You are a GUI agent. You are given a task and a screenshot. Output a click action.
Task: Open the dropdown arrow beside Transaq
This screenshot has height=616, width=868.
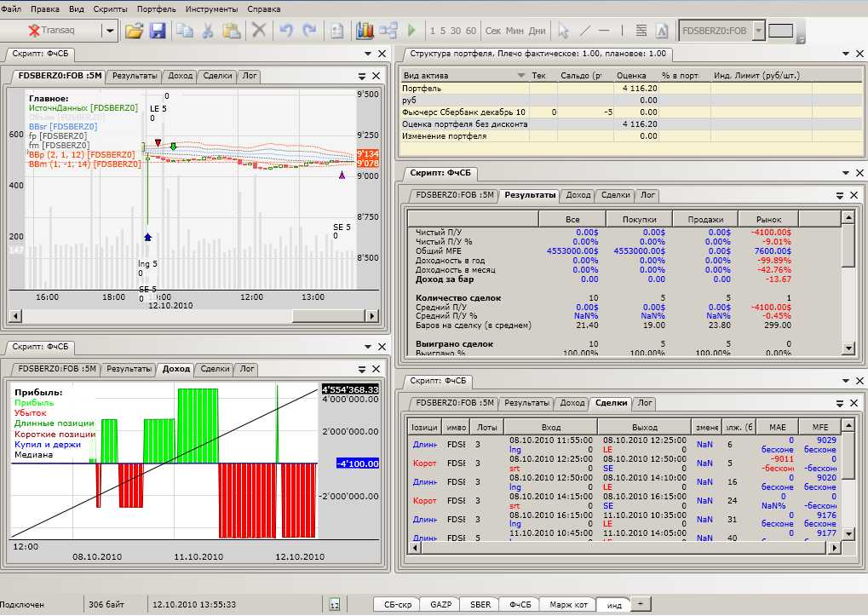point(109,31)
